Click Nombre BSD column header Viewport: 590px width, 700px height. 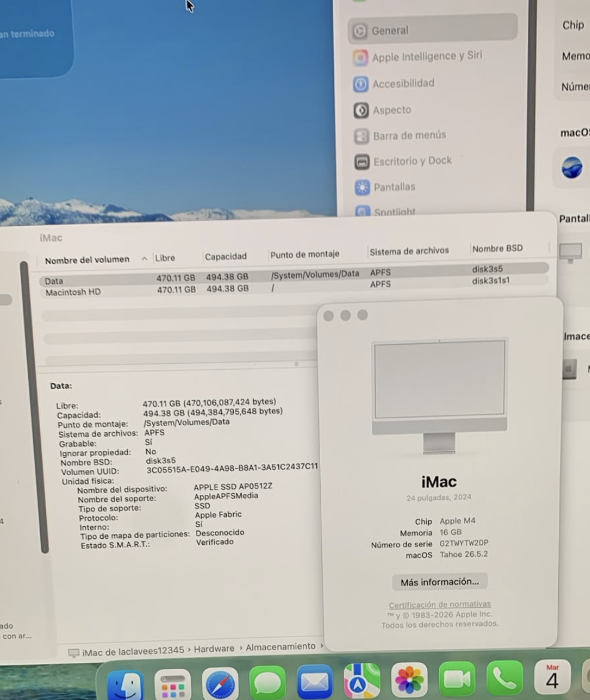pos(498,248)
